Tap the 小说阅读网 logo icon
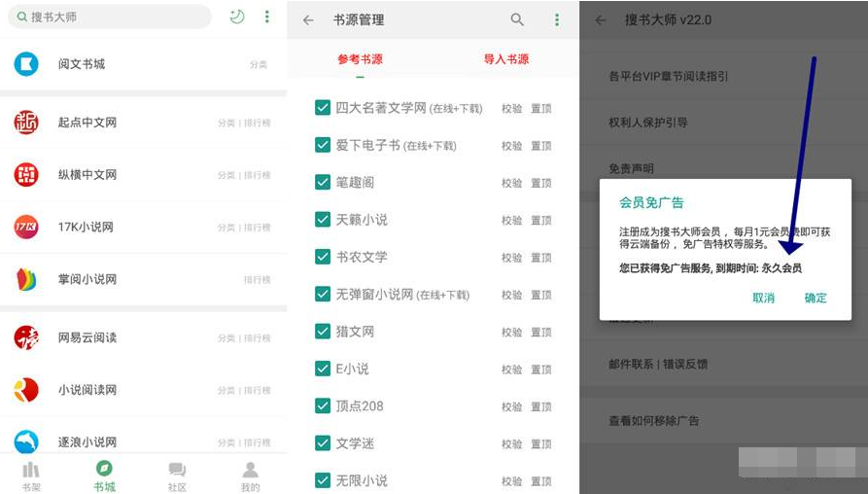The width and height of the screenshot is (868, 494). pos(26,390)
